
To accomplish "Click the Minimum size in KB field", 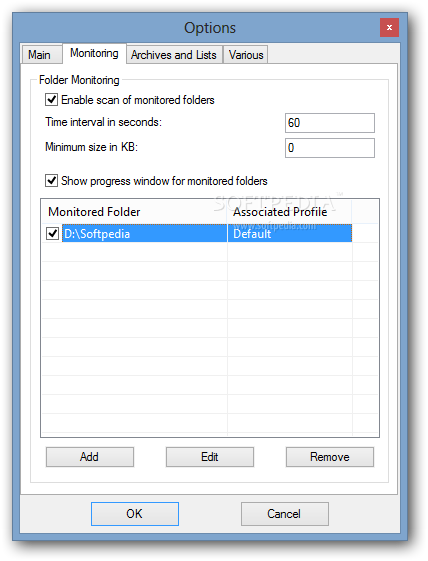I will pyautogui.click(x=330, y=148).
